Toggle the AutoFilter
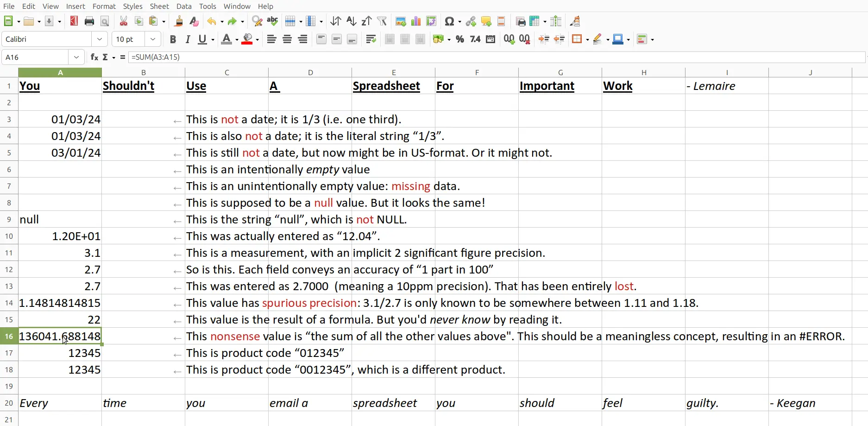Screen dimensions: 868x426 pyautogui.click(x=382, y=21)
